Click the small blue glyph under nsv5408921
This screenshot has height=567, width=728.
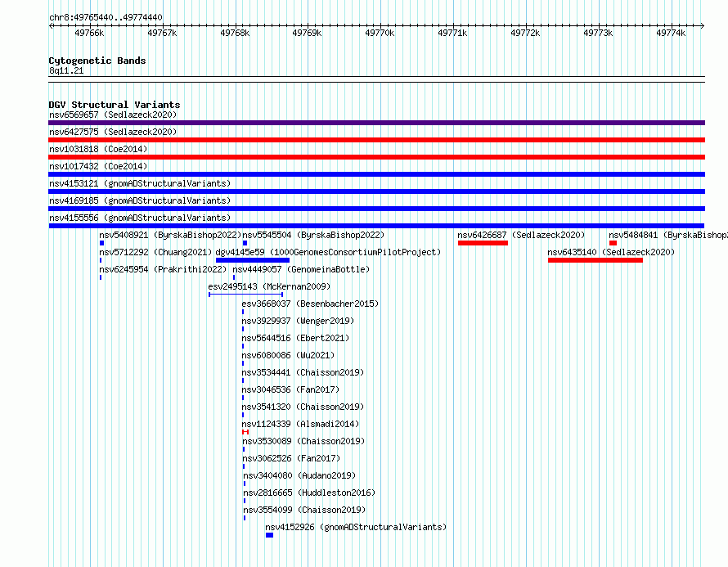(x=101, y=243)
